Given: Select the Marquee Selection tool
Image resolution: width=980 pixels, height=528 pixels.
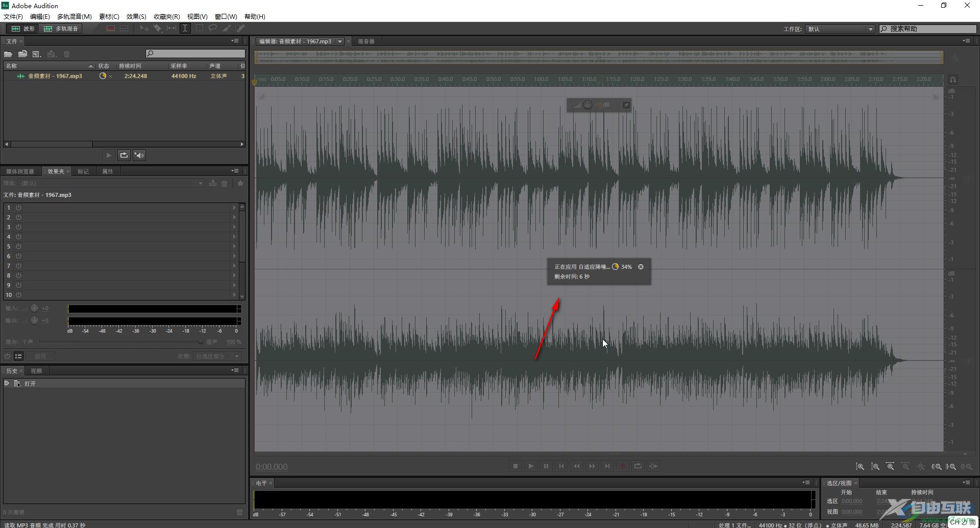Looking at the screenshot, I should click(199, 29).
